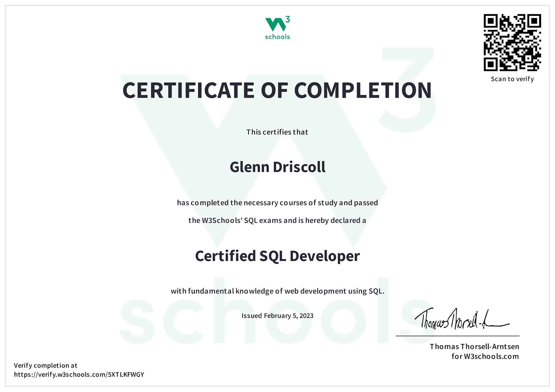Click the 'Scan to verify' label under QR code
This screenshot has height=392, width=555.
[512, 79]
